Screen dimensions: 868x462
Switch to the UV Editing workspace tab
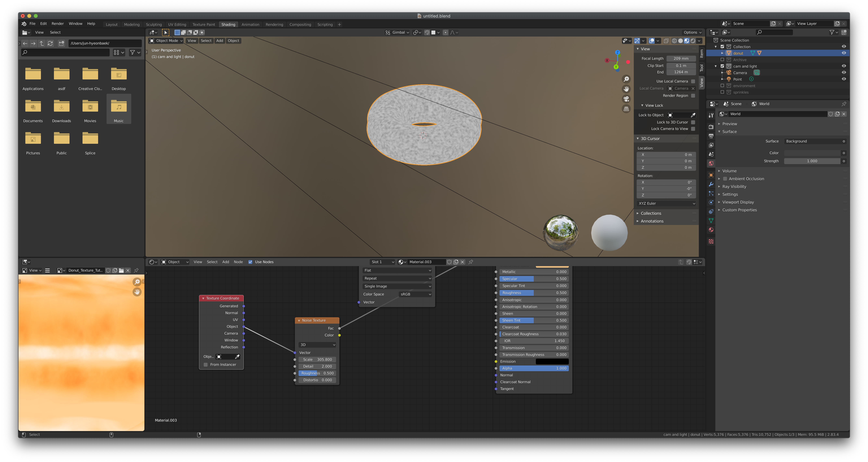click(x=177, y=25)
